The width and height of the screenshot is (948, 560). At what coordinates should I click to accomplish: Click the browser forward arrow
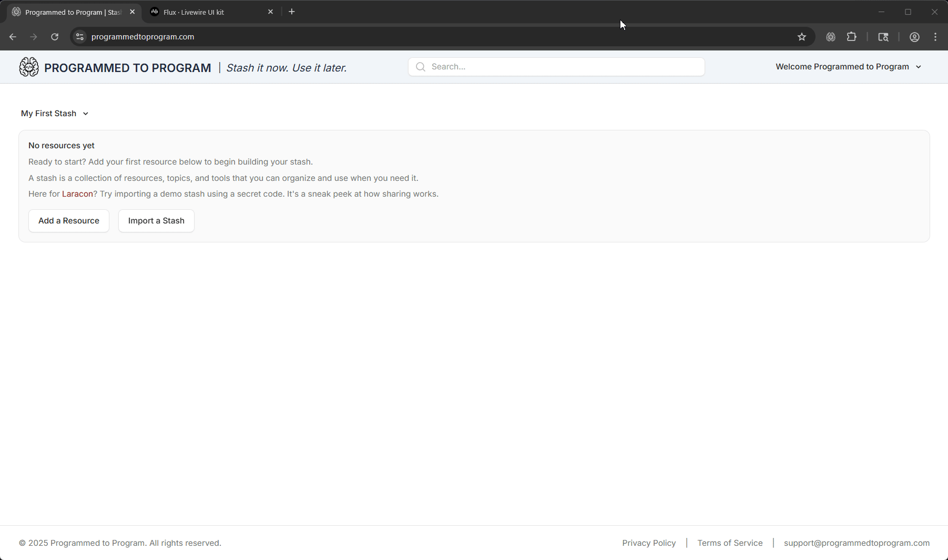click(34, 37)
